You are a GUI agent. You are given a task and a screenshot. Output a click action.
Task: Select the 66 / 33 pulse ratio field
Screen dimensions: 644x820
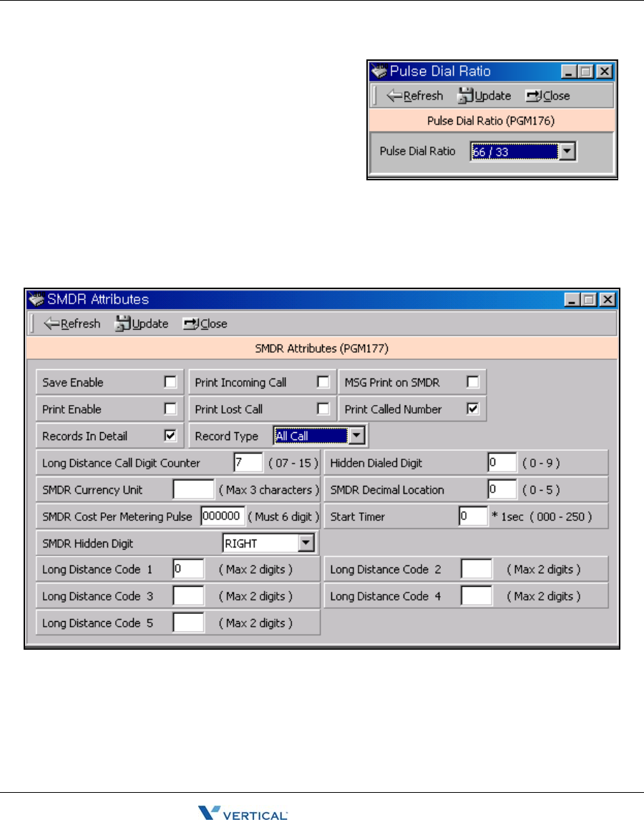click(x=514, y=152)
